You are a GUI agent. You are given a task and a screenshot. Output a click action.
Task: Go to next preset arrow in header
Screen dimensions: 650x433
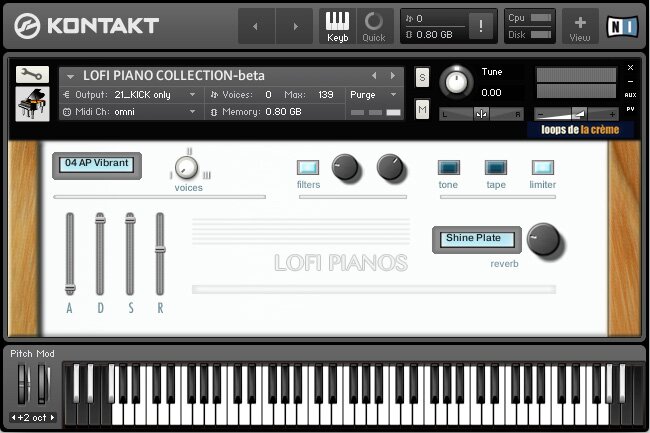tap(295, 26)
